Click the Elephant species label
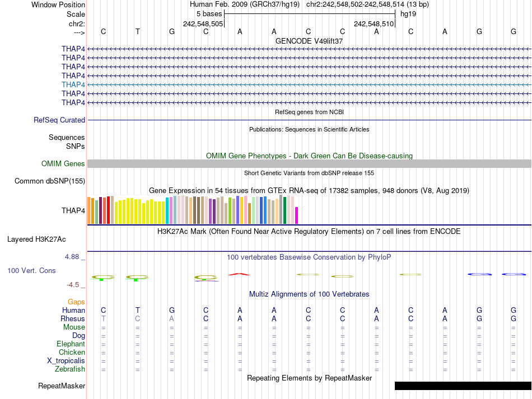The height and width of the screenshot is (399, 532). click(71, 344)
